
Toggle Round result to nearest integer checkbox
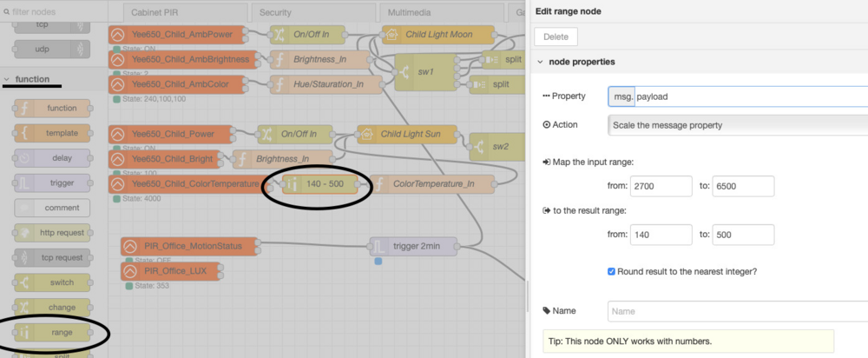(x=612, y=272)
